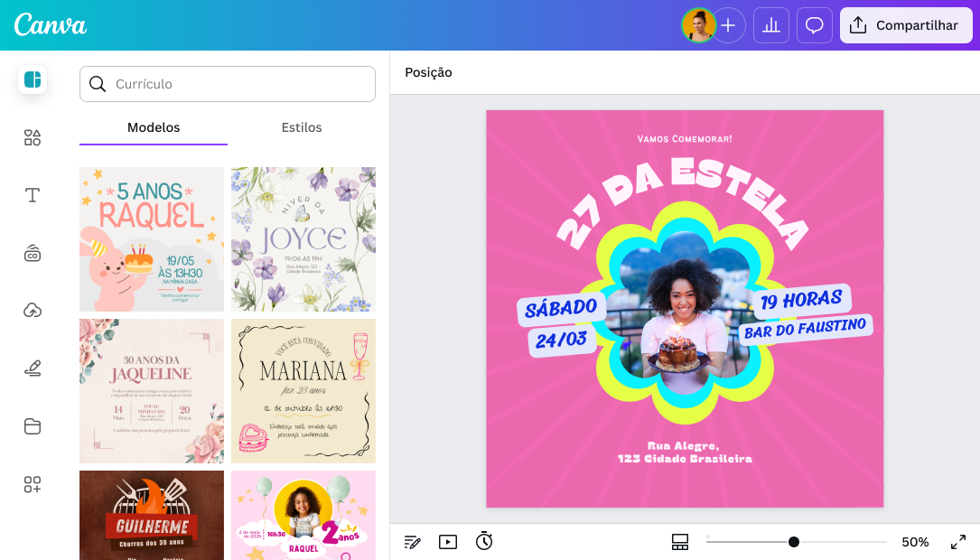
Task: Open the Brand hub sidebar icon
Action: 33,254
